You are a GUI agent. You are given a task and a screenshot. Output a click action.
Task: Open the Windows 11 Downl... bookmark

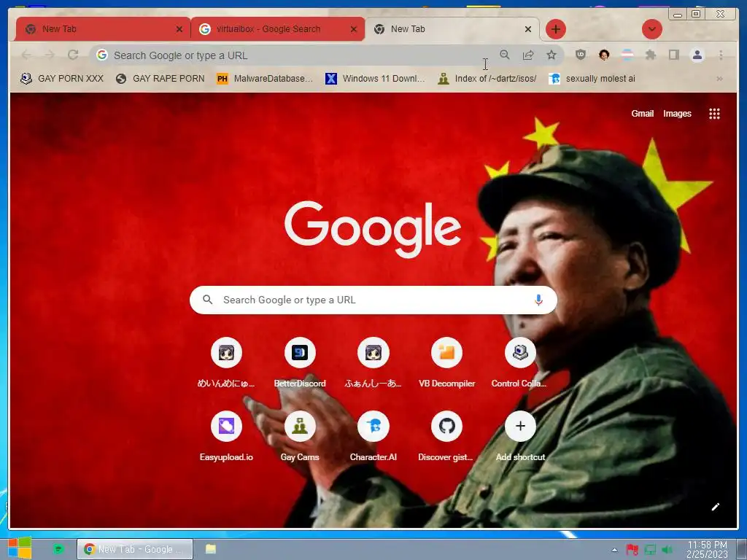click(375, 79)
